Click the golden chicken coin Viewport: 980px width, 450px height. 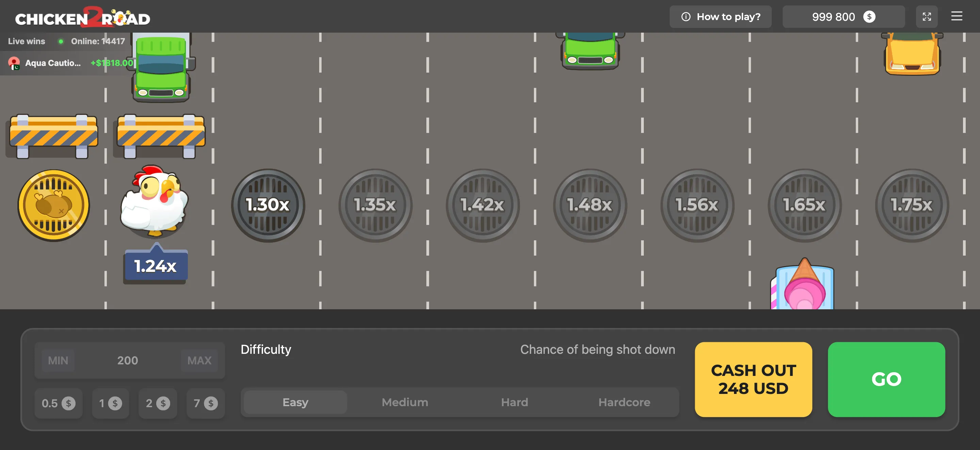(54, 205)
